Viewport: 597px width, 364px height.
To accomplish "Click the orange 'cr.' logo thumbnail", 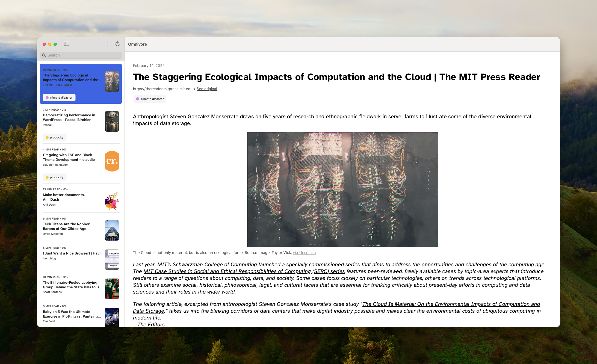I will click(112, 161).
